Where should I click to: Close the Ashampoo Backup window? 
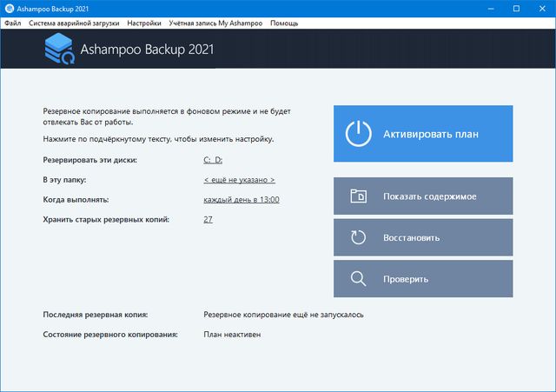pos(542,8)
